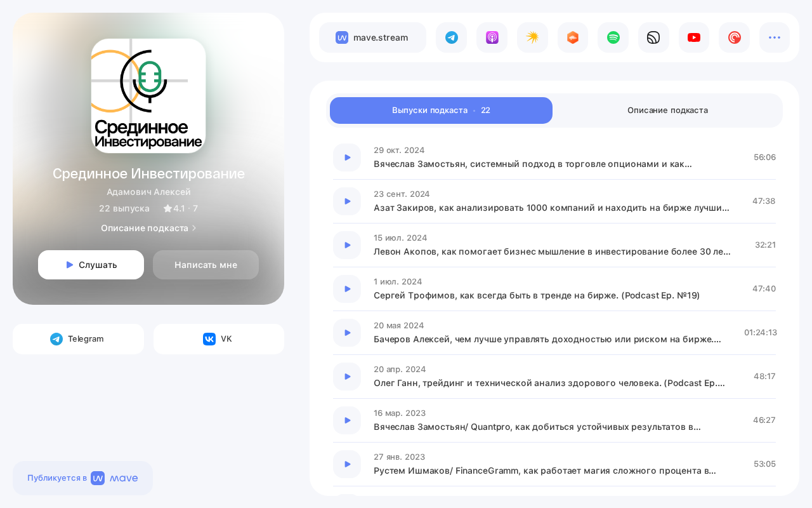Click the Написать мне button

click(x=206, y=265)
